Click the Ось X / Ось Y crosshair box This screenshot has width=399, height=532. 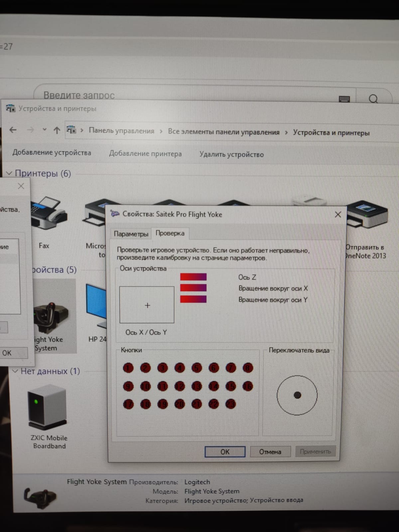tap(147, 305)
